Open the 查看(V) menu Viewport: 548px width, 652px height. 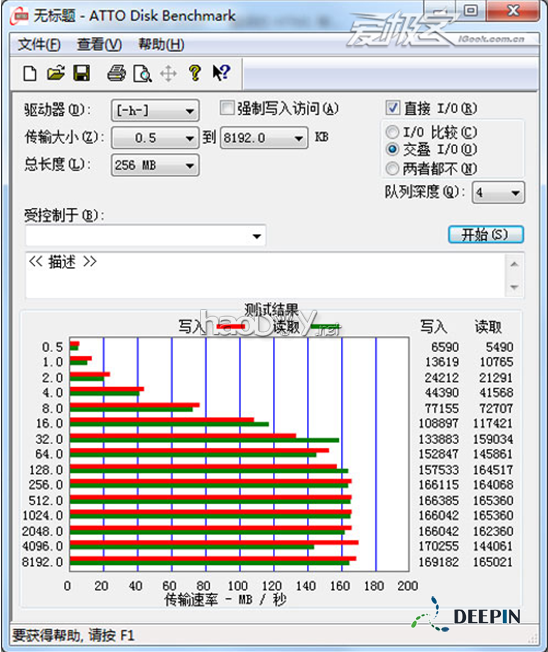click(99, 44)
